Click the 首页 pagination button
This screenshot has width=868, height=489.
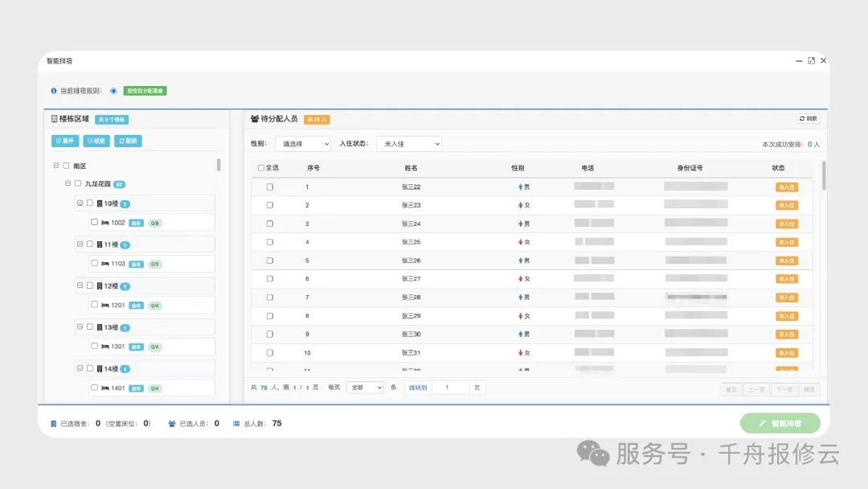point(732,388)
